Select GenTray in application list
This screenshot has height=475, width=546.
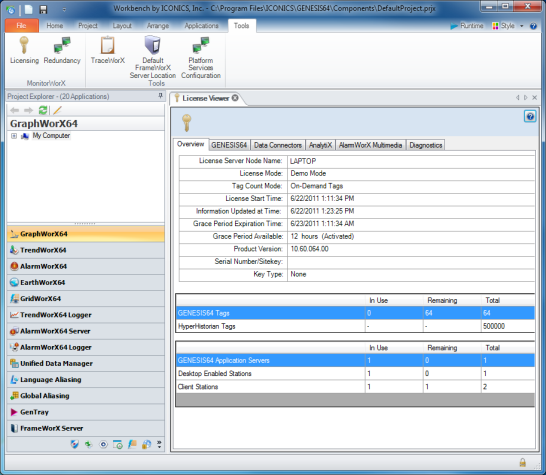[x=86, y=412]
